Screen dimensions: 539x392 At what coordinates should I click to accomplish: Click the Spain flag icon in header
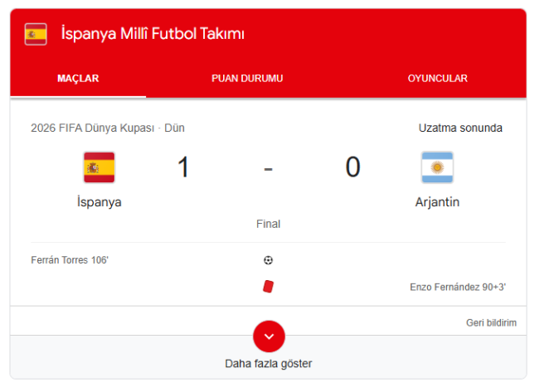36,34
